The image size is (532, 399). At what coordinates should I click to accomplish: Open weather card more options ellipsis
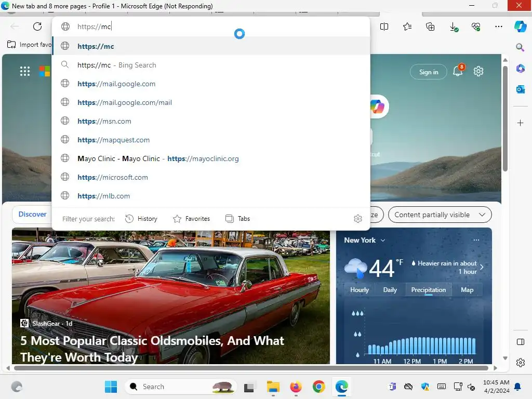(476, 240)
